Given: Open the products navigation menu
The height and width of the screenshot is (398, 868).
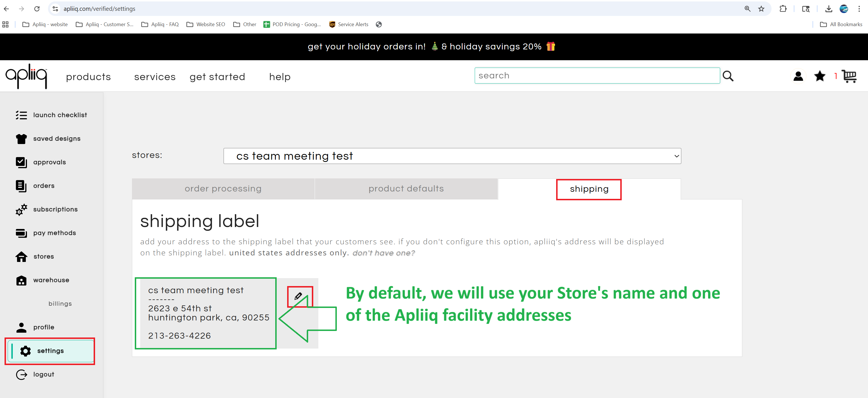Looking at the screenshot, I should 88,77.
